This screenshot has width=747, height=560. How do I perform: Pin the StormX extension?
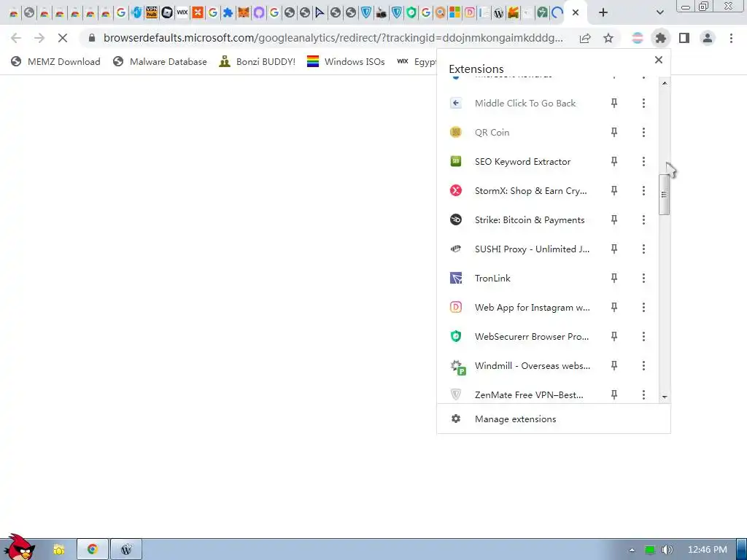coord(614,190)
